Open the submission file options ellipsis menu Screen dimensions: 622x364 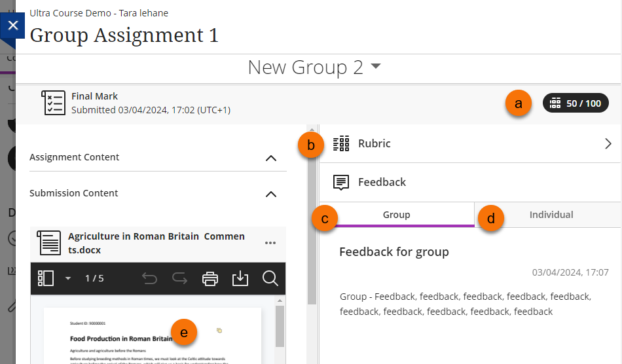coord(270,243)
